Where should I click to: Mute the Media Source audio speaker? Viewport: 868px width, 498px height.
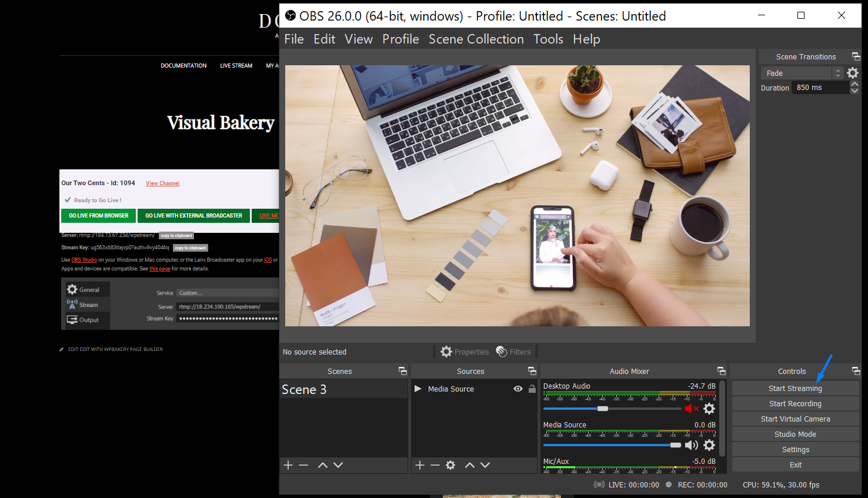pos(692,445)
